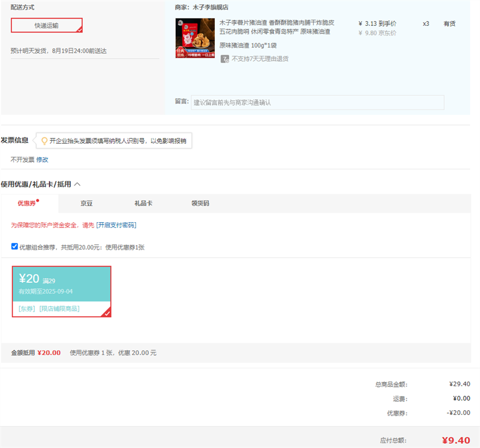Switch to the 优惠券 tab
Viewport: 480px width, 448px height.
click(x=27, y=204)
